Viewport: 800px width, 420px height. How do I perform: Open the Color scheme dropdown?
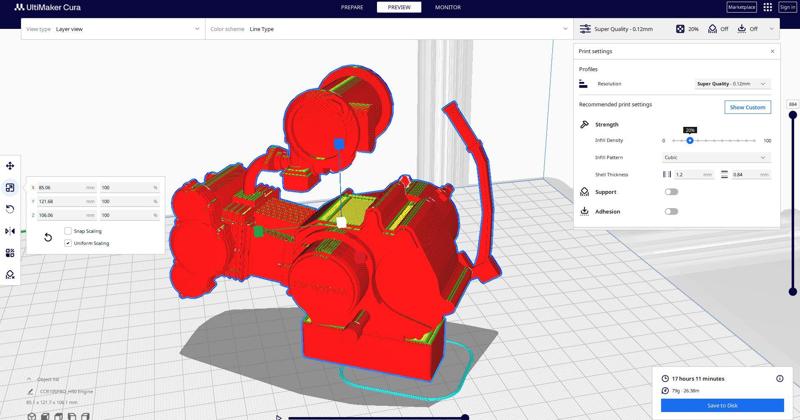pyautogui.click(x=389, y=29)
